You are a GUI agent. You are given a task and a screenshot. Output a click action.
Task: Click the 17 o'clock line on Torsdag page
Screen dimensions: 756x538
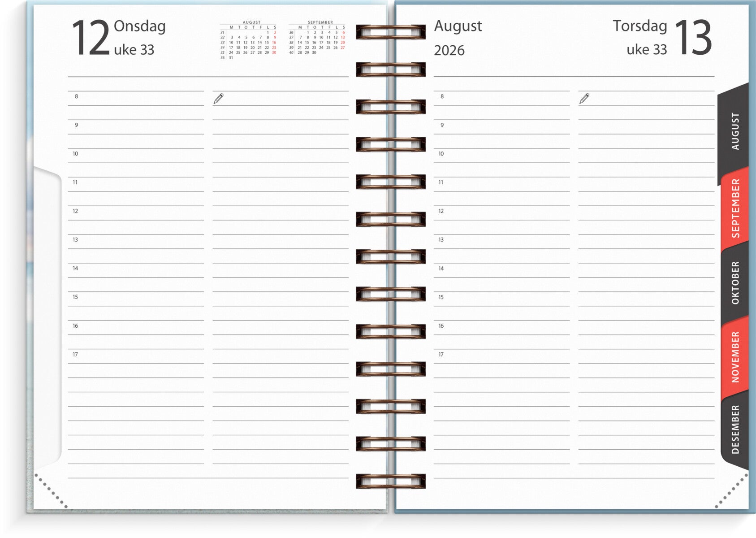(x=501, y=356)
